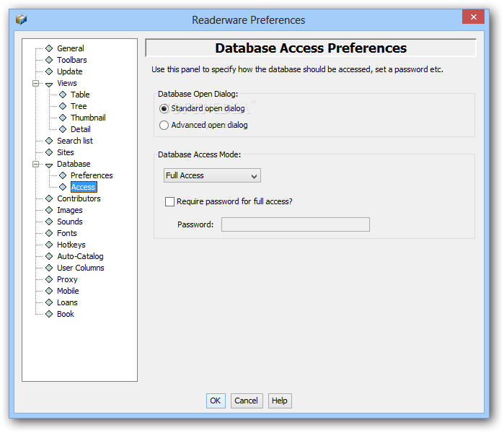Click the diamond icon beside Hotkeys
Screen dimensions: 504x433
pos(49,245)
